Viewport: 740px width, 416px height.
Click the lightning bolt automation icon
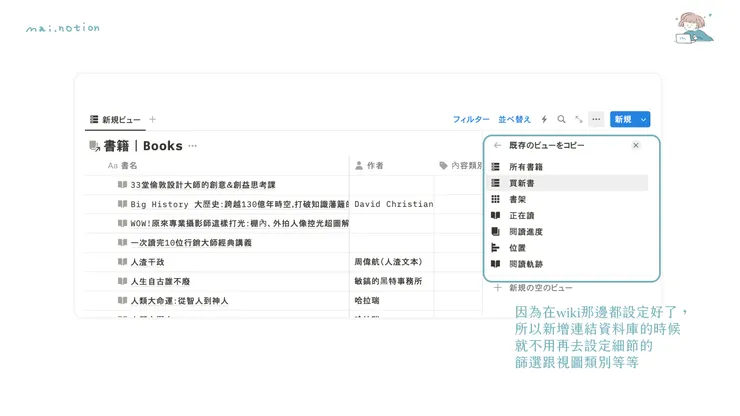coord(544,119)
